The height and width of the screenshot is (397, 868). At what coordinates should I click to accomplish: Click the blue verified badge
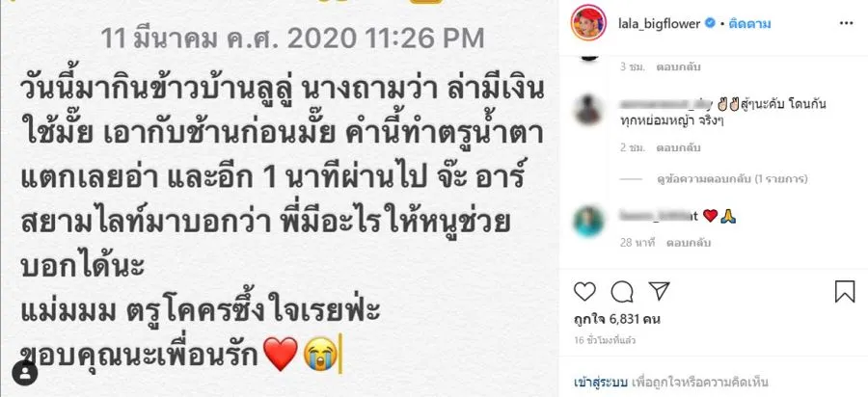(710, 24)
